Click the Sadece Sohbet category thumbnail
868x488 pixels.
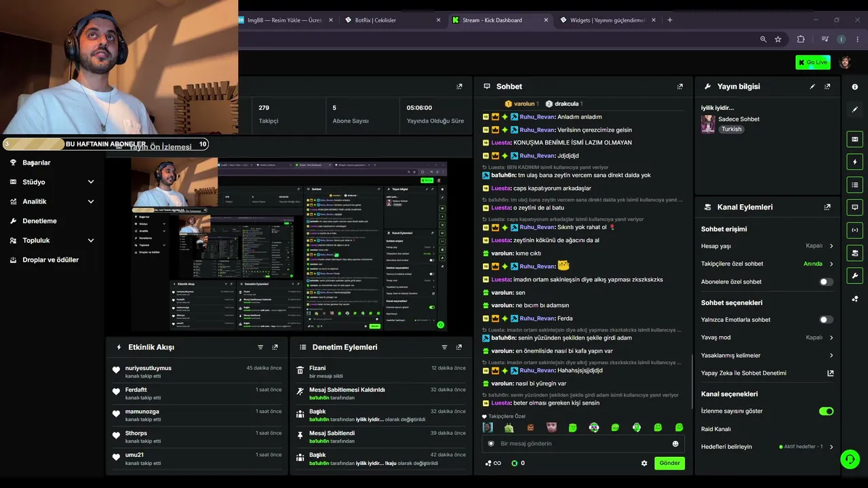click(x=708, y=124)
